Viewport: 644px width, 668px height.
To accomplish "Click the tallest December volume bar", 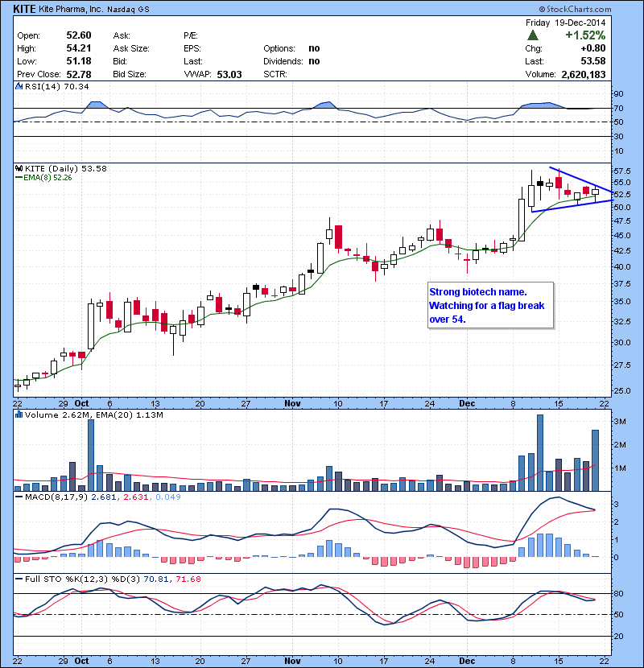I will [540, 453].
